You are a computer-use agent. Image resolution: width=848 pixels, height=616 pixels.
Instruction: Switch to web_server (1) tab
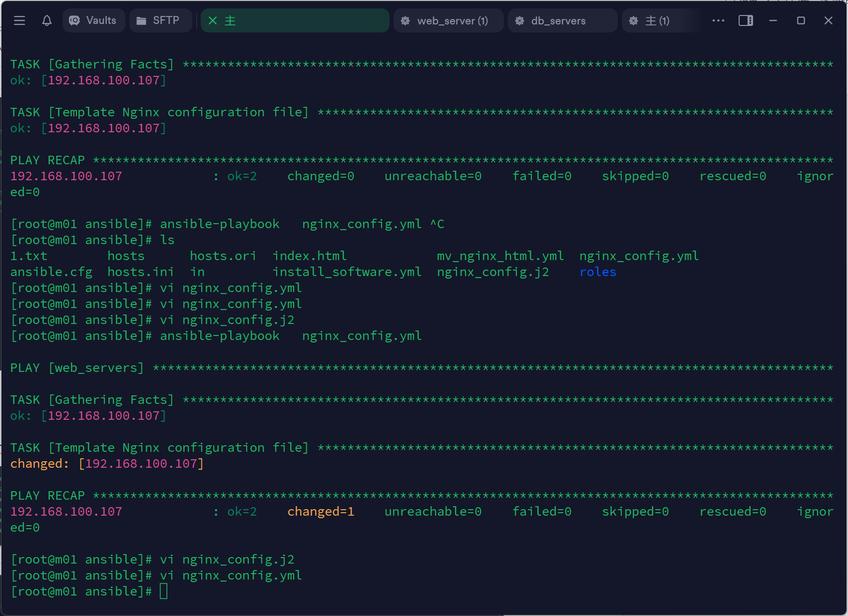tap(448, 20)
